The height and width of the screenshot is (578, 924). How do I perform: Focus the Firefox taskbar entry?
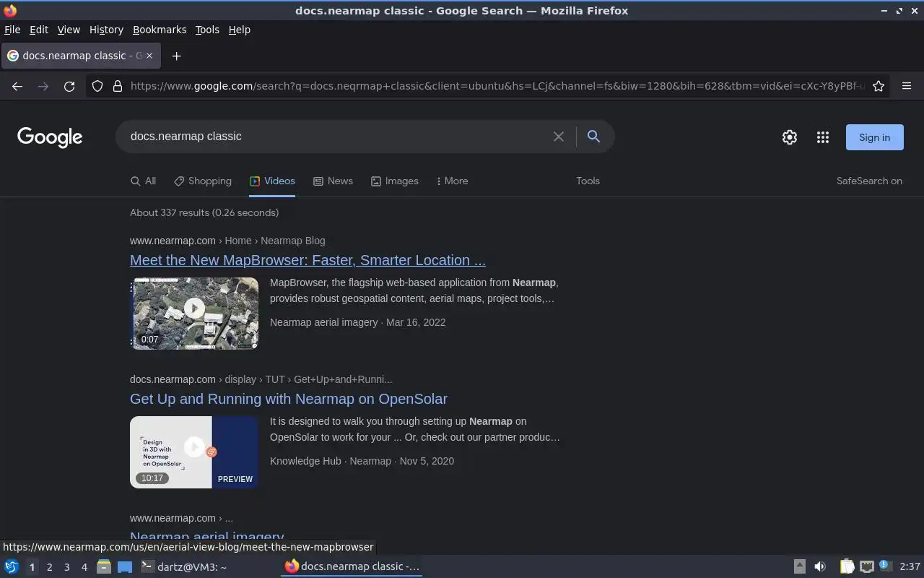[352, 566]
